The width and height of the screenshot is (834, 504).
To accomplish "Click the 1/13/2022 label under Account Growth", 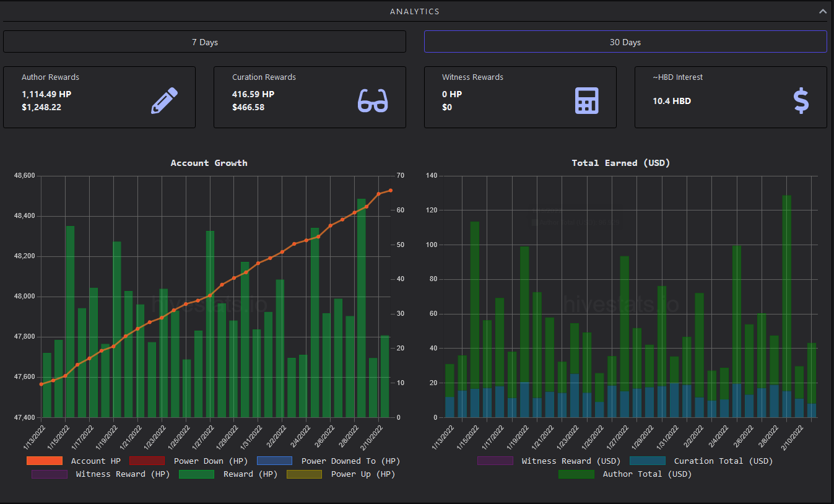I will pyautogui.click(x=35, y=438).
